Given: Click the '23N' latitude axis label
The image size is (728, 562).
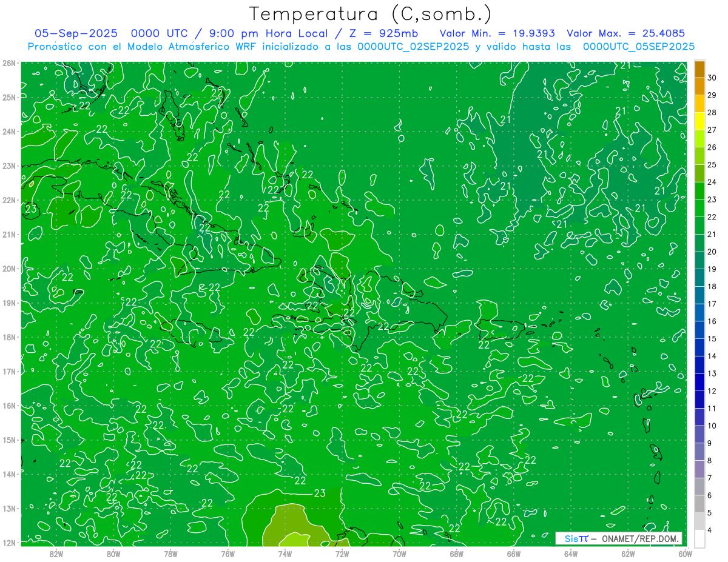Looking at the screenshot, I should tap(8, 166).
